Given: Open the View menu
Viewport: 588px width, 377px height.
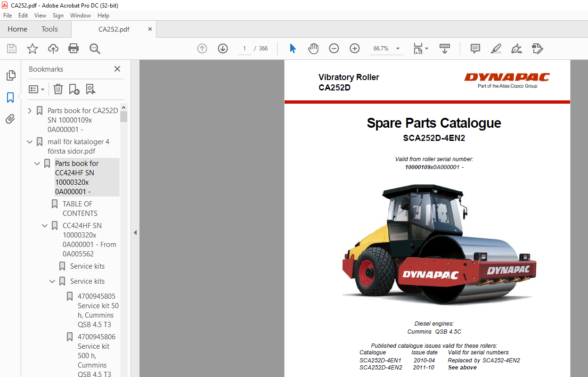Looking at the screenshot, I should (40, 16).
